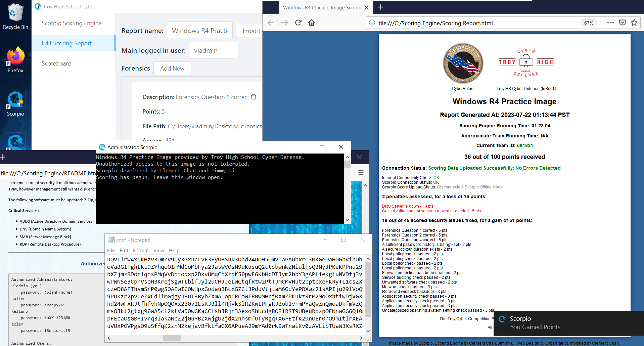Click ADDS (Active Directory Domain Services) bullet
The image size is (644, 346).
tap(56, 221)
